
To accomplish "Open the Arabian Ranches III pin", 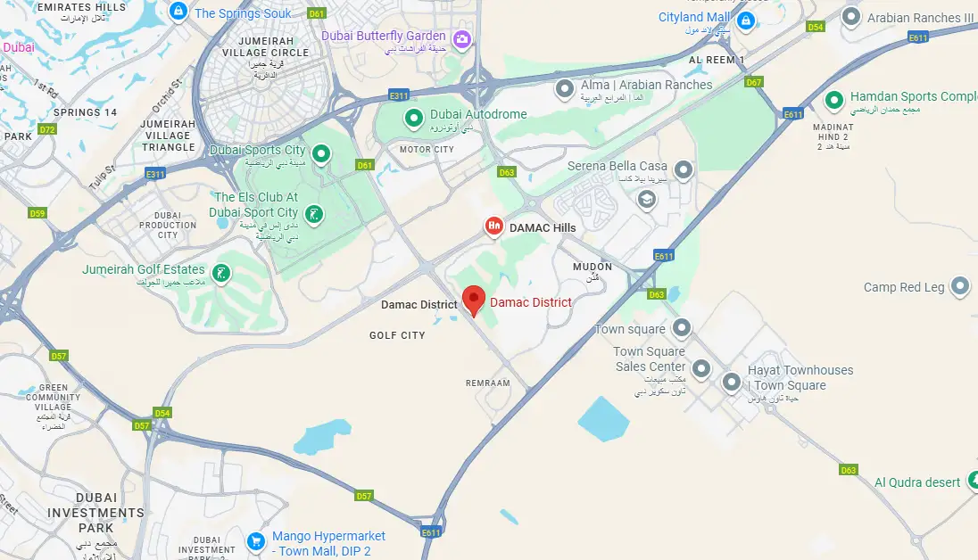I will pyautogui.click(x=851, y=18).
